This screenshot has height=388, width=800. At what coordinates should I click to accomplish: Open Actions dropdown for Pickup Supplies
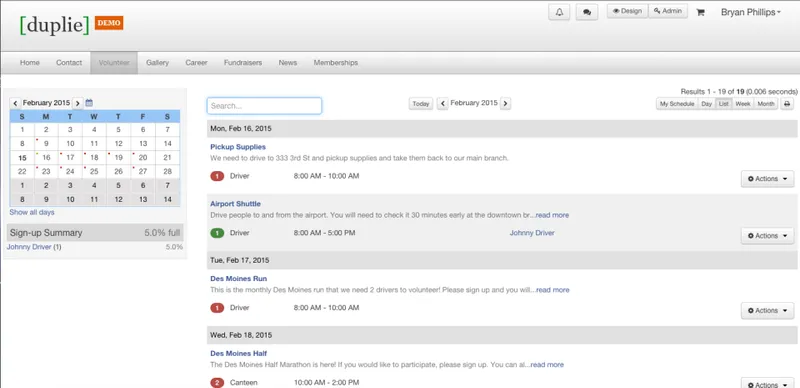[767, 179]
